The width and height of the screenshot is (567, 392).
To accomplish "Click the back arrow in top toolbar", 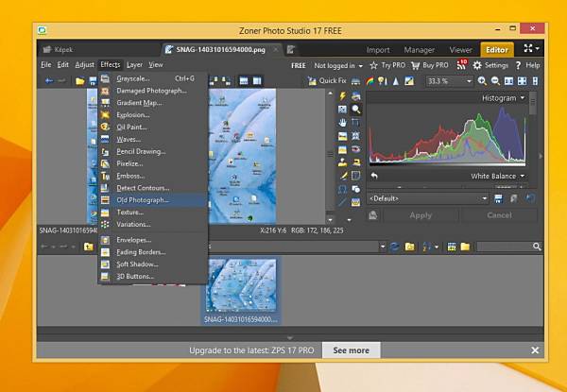I will tap(49, 81).
